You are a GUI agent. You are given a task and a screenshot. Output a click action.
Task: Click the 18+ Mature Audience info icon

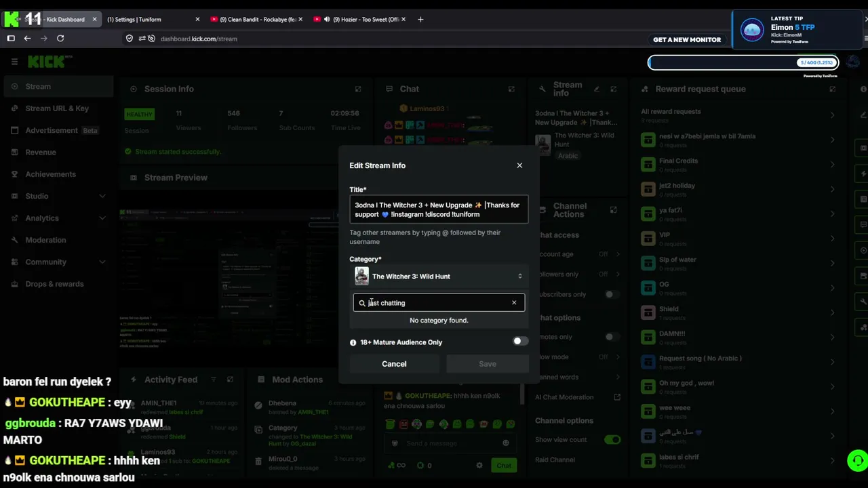353,342
